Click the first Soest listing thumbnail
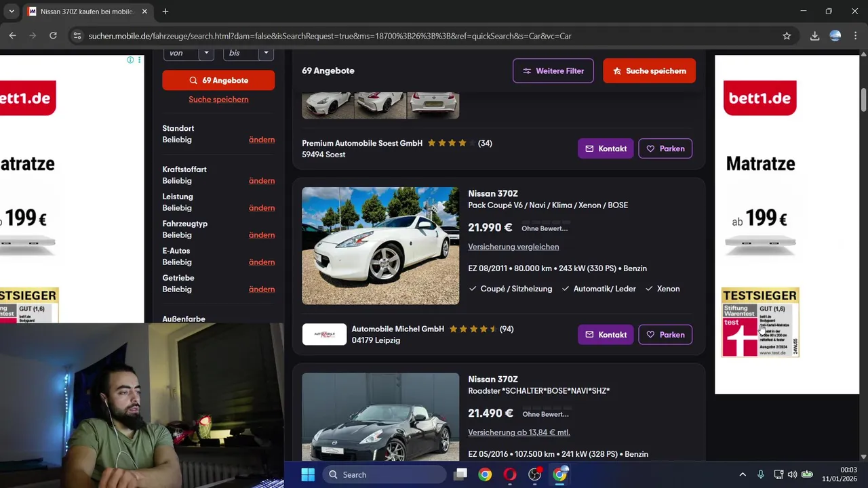This screenshot has width=868, height=488. pos(328,104)
